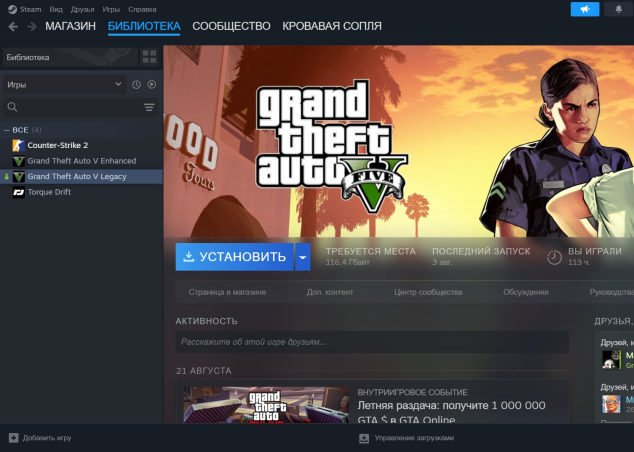Open the install options dropdown arrow
The height and width of the screenshot is (452, 634).
coord(302,257)
